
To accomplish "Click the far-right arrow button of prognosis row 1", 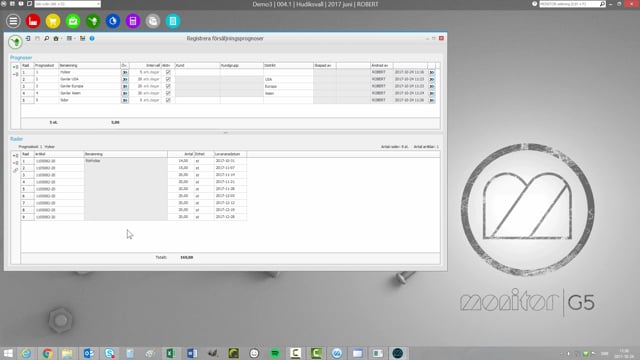I will [x=432, y=72].
